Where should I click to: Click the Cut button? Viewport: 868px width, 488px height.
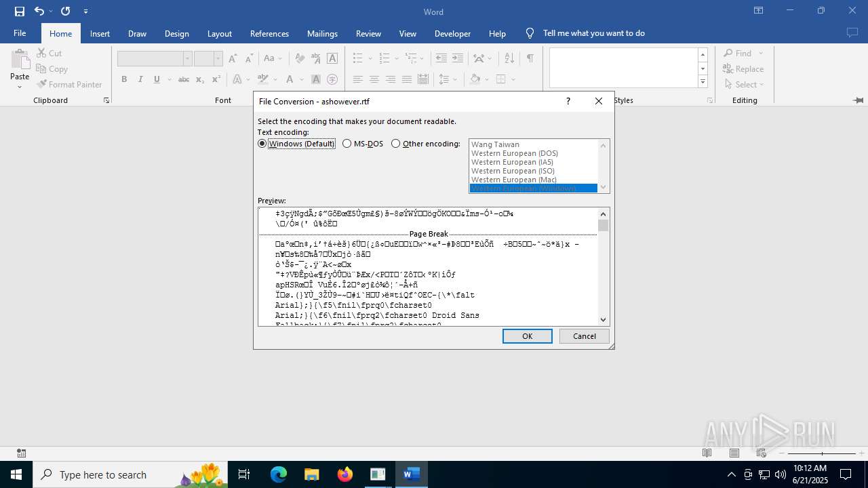click(x=49, y=53)
